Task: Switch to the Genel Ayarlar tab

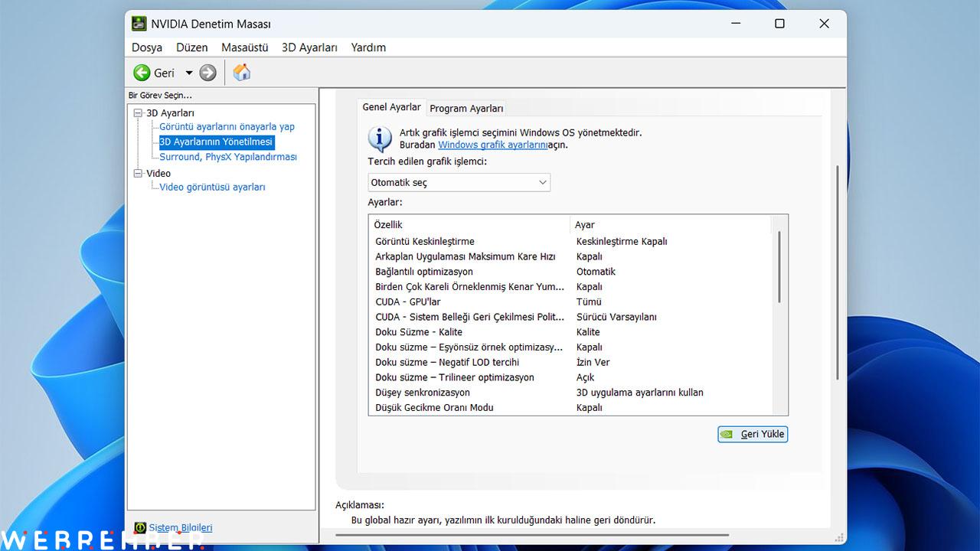Action: pos(391,107)
